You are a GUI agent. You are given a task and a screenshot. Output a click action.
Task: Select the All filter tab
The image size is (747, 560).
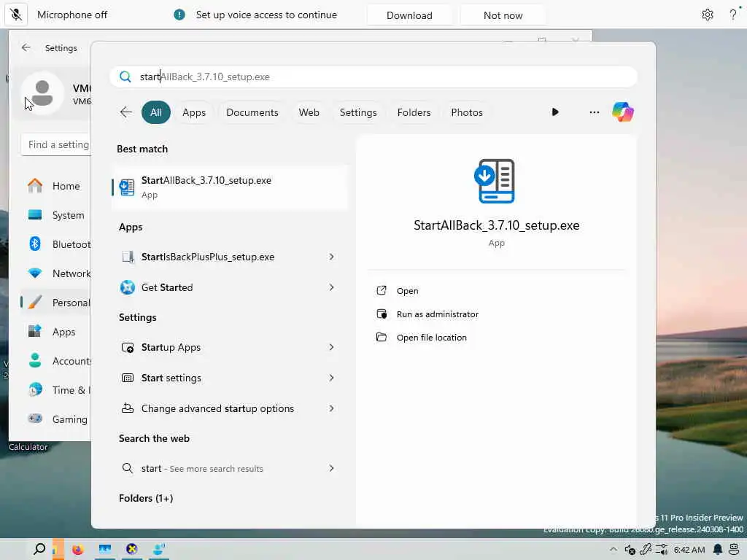(156, 112)
